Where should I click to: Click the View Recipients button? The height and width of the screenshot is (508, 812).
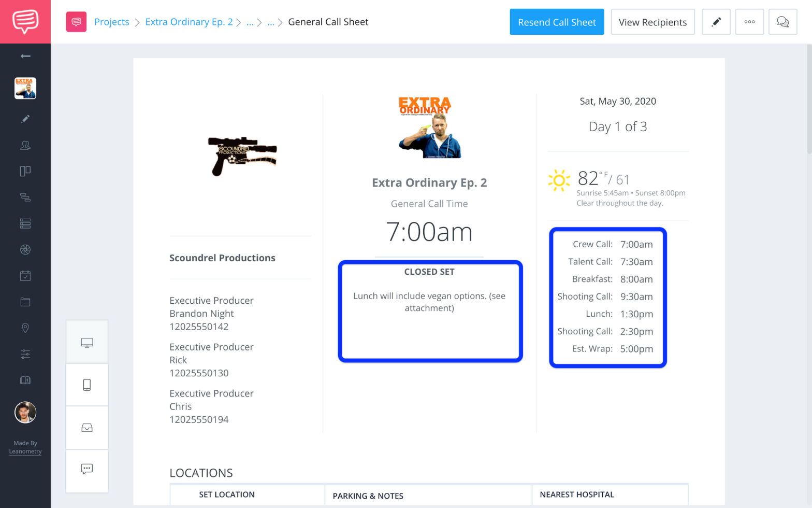click(x=653, y=22)
